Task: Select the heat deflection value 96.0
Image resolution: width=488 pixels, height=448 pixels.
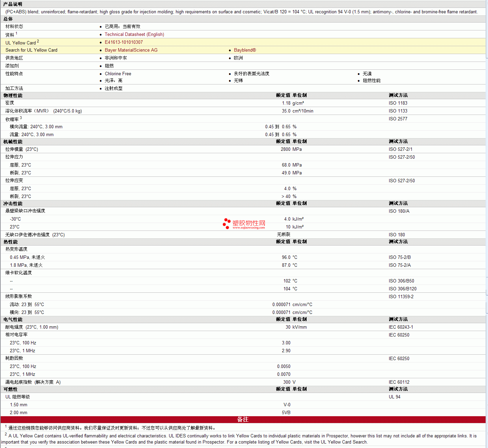Action: tap(286, 258)
